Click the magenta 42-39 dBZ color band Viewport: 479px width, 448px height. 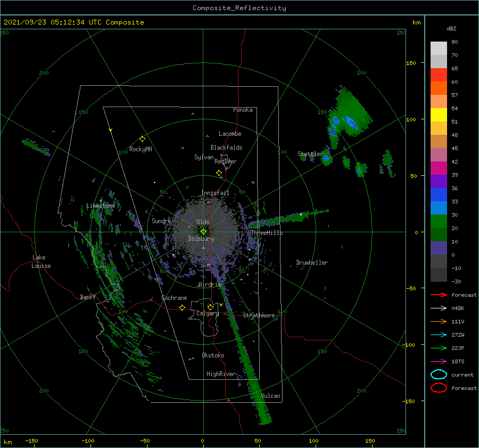439,168
